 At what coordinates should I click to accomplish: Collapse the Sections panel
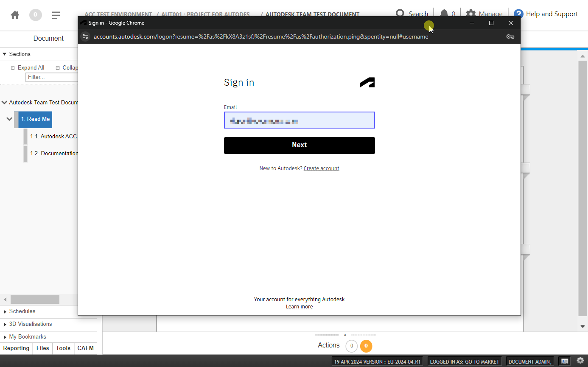coord(5,54)
